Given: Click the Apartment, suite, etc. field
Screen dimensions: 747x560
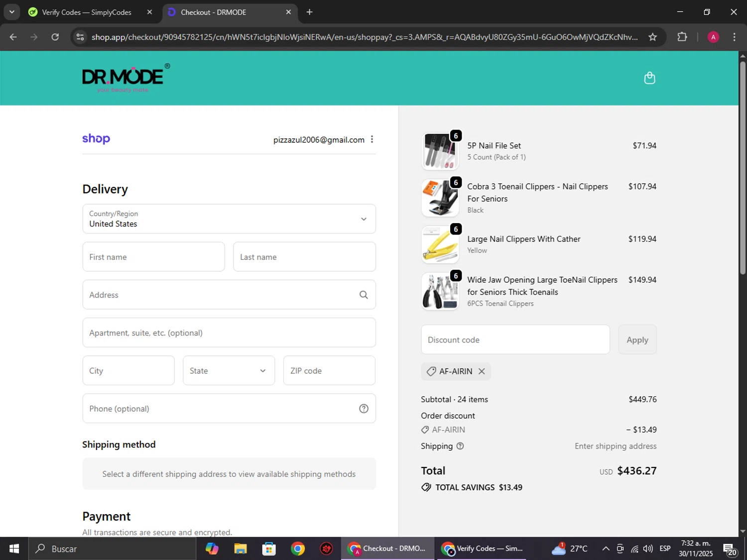Looking at the screenshot, I should 229,333.
